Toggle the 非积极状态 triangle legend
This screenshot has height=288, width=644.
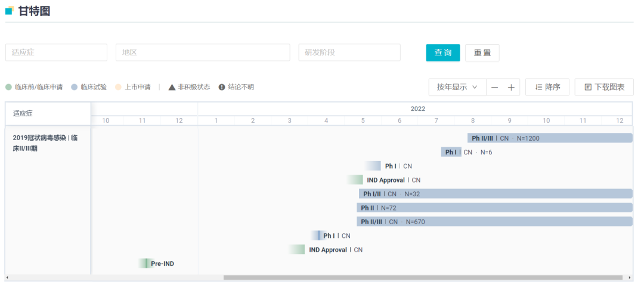[189, 87]
